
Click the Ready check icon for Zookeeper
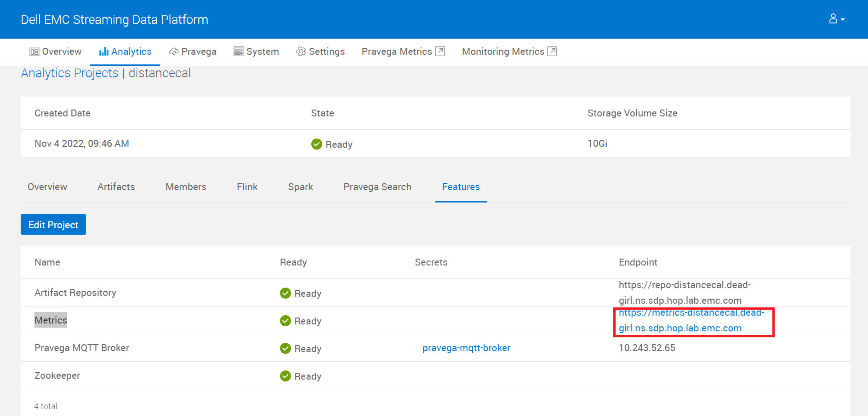pos(286,376)
